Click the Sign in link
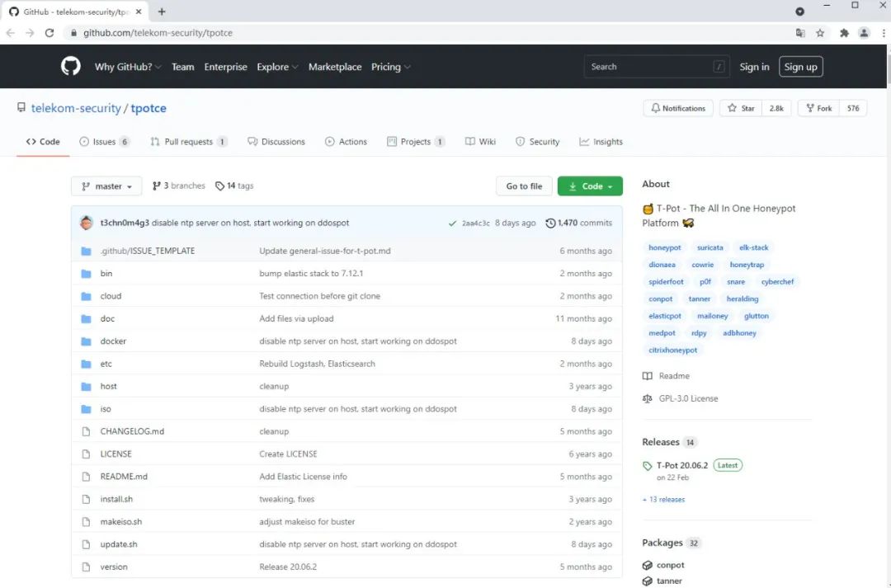The height and width of the screenshot is (588, 891). (754, 67)
